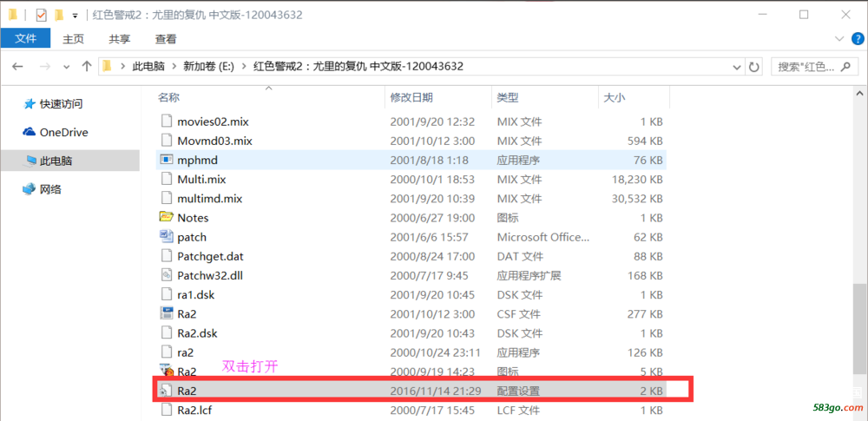Open the 文件 menu tab
This screenshot has height=421, width=868.
pos(26,39)
